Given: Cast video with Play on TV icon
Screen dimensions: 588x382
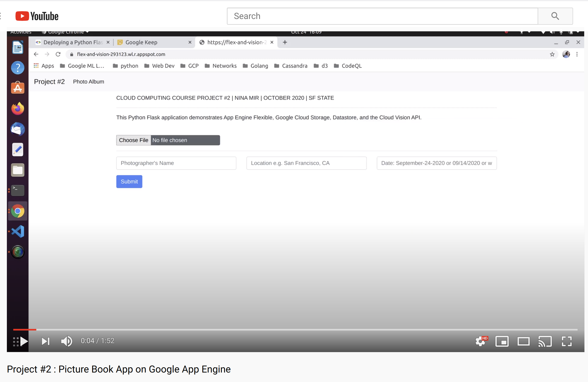Looking at the screenshot, I should pos(545,341).
